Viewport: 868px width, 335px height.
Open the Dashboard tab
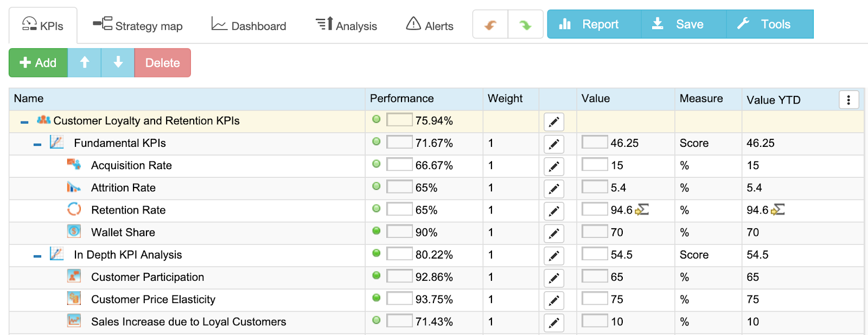(249, 25)
